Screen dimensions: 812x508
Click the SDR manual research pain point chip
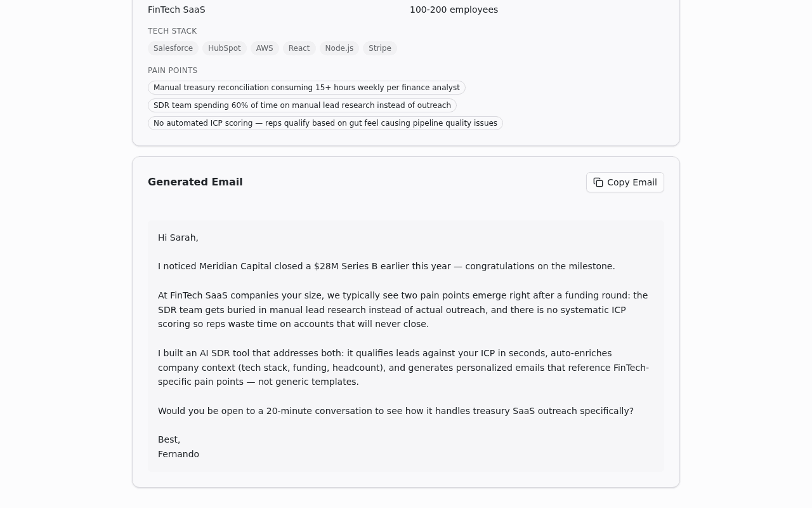(302, 105)
